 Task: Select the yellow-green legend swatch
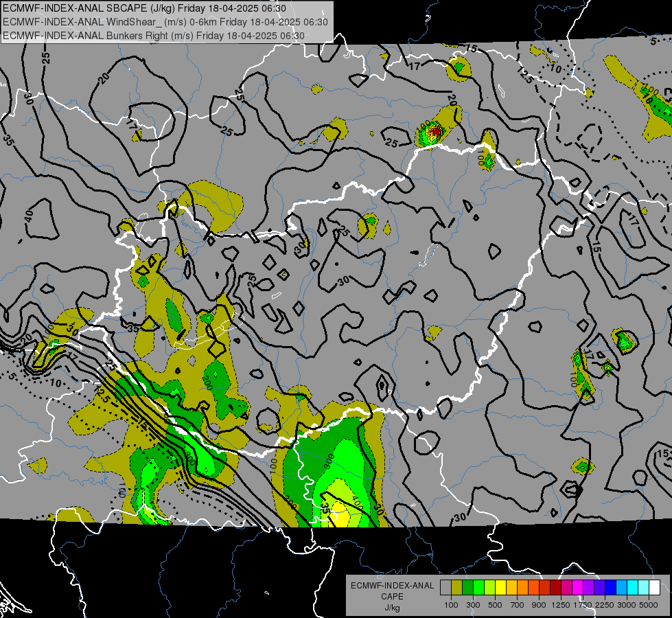tap(490, 588)
